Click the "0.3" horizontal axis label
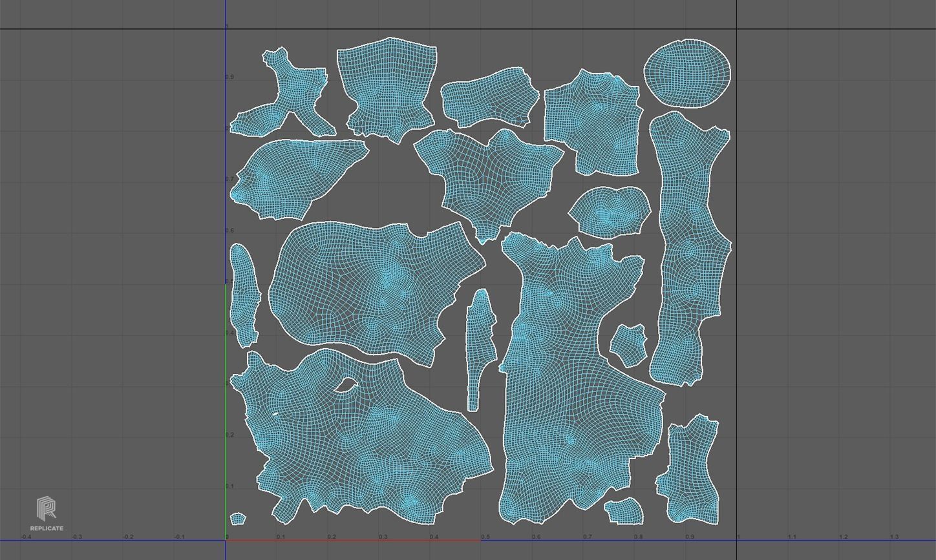This screenshot has width=936, height=560. click(x=383, y=537)
